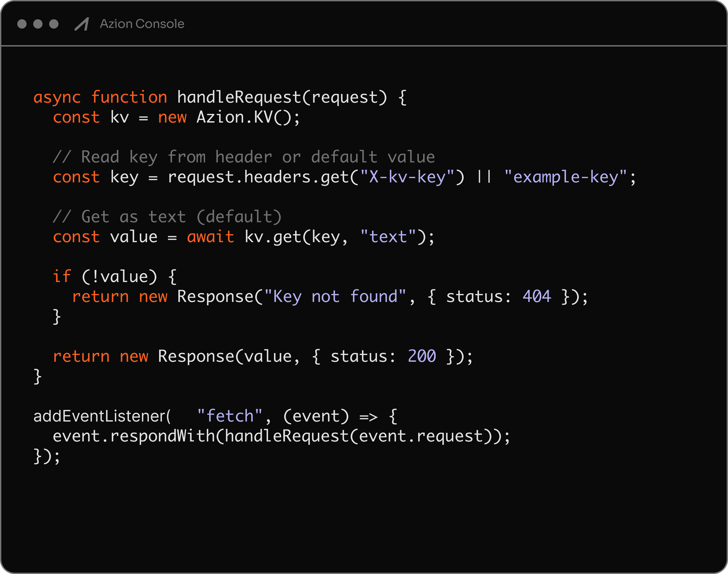The width and height of the screenshot is (728, 574).
Task: Click the addEventListener call
Action: click(x=99, y=416)
